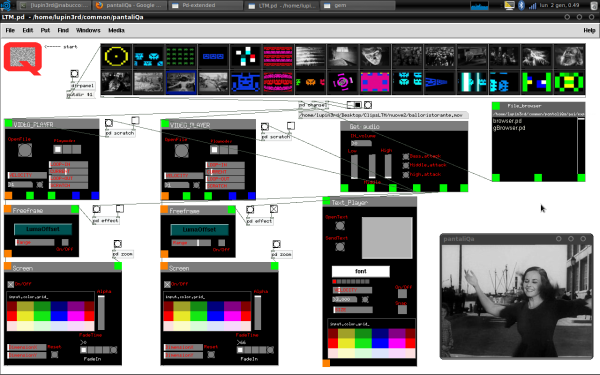
Task: Open the LumaOffset selector in left Freeframe
Action: pos(43,229)
